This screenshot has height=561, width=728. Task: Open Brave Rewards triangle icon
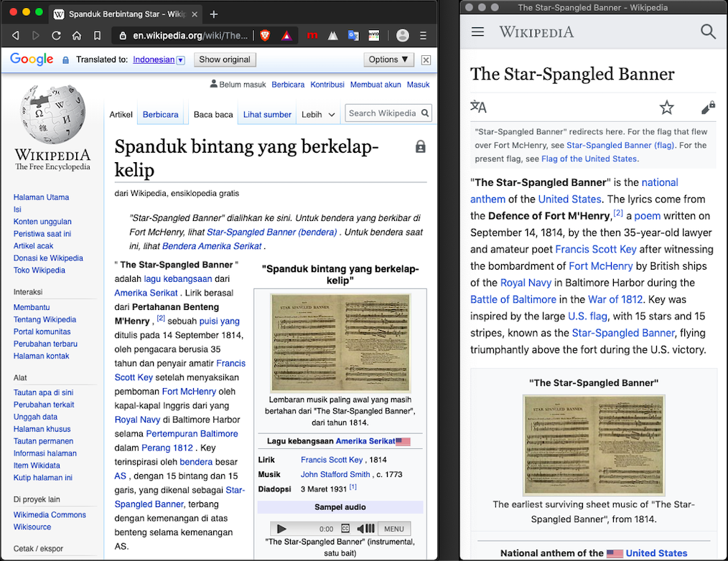tap(286, 35)
